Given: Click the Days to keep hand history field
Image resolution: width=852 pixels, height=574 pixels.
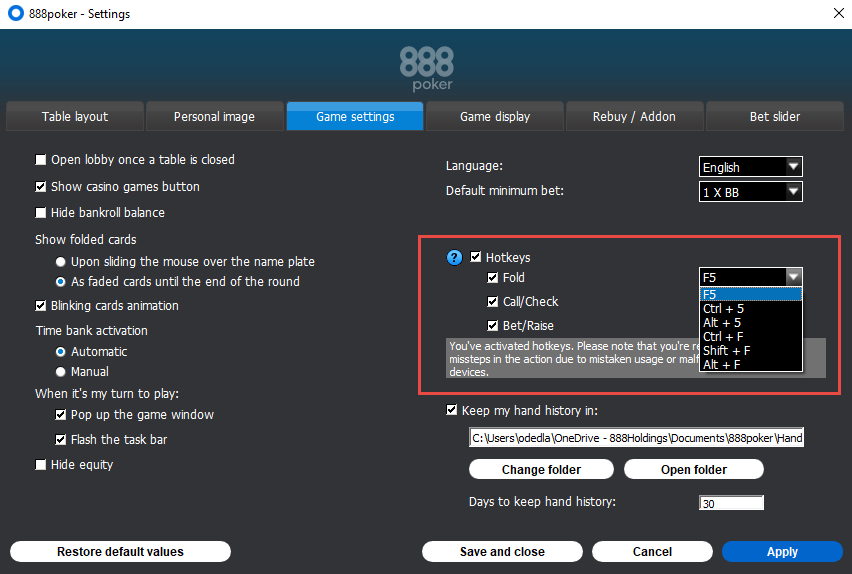Looking at the screenshot, I should 730,503.
